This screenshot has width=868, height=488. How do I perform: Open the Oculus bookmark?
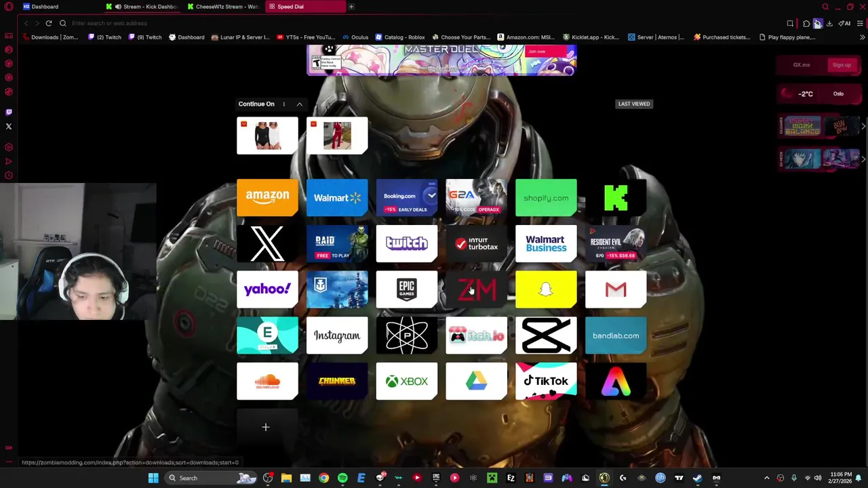click(x=355, y=37)
